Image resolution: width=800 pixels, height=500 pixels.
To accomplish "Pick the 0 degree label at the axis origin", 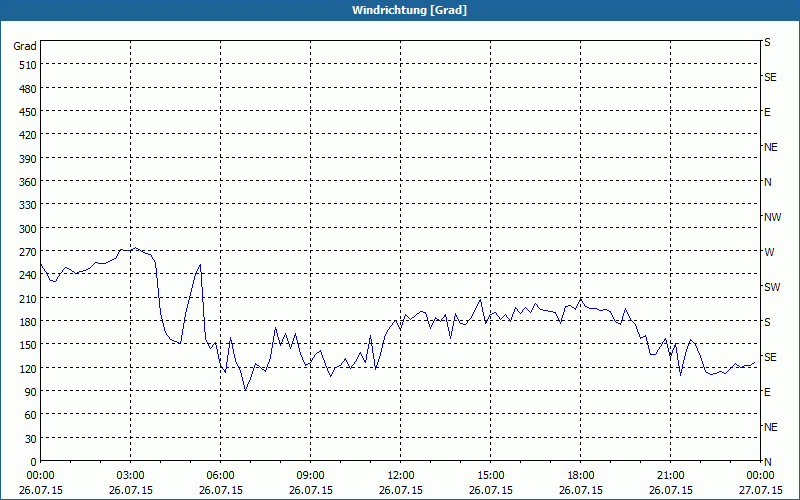I will point(34,462).
